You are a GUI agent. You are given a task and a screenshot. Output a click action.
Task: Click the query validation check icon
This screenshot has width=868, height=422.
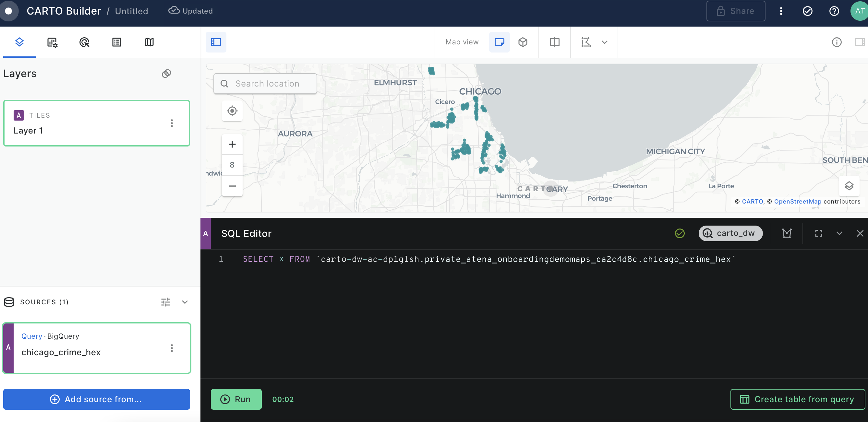(680, 233)
